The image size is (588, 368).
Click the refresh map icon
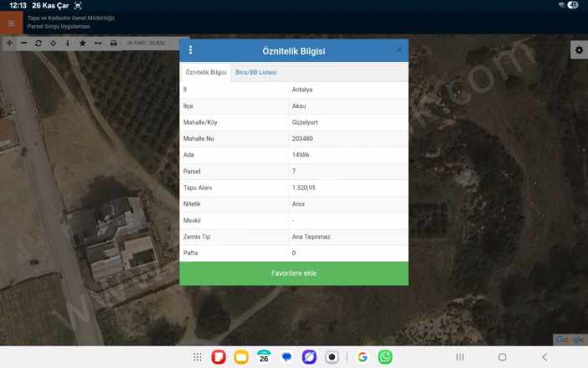coord(39,43)
